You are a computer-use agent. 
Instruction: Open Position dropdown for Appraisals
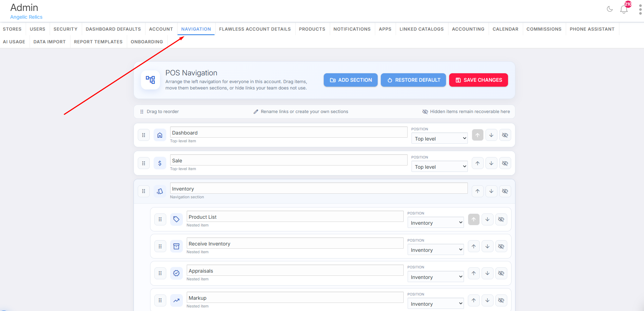(436, 277)
